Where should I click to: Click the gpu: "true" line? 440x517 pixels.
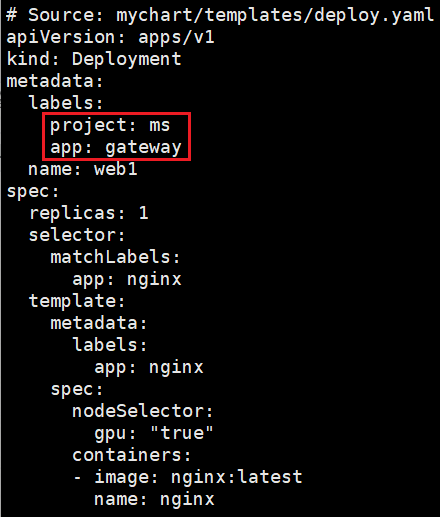tap(154, 433)
